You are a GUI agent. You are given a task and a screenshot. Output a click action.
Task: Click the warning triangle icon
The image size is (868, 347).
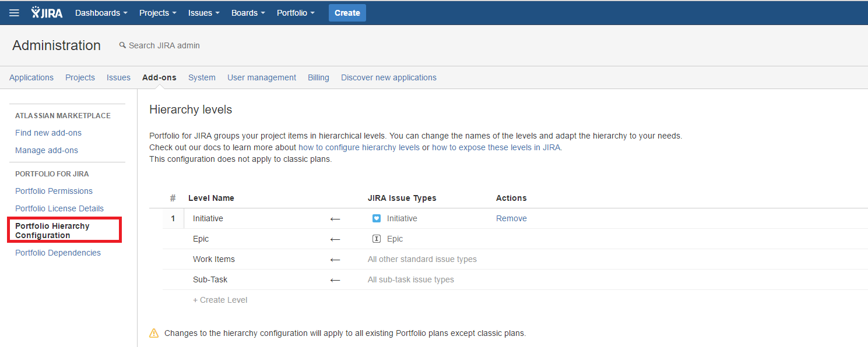(154, 333)
